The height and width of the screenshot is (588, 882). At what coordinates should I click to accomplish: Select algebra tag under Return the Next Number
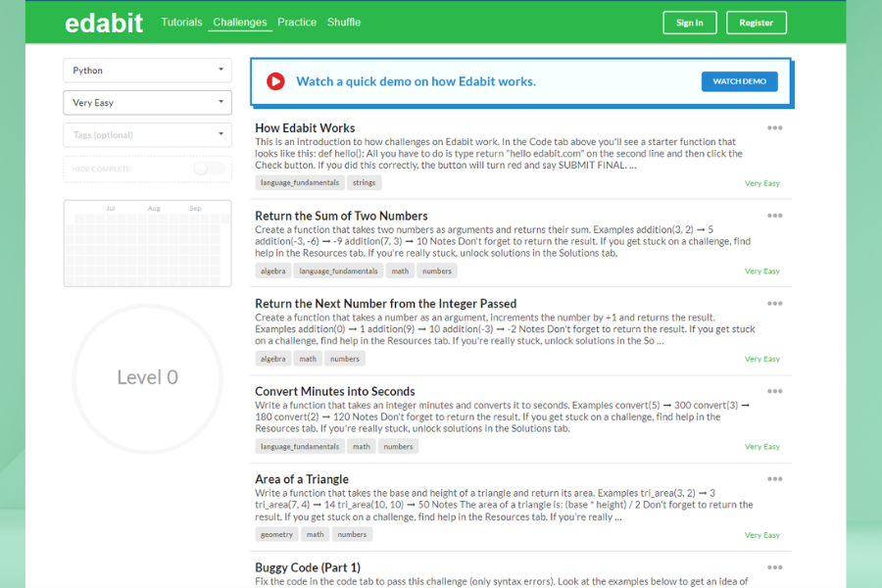(x=272, y=359)
